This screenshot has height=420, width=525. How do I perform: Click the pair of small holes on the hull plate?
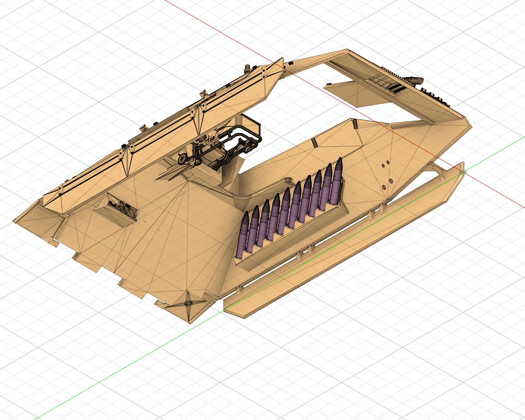click(386, 165)
